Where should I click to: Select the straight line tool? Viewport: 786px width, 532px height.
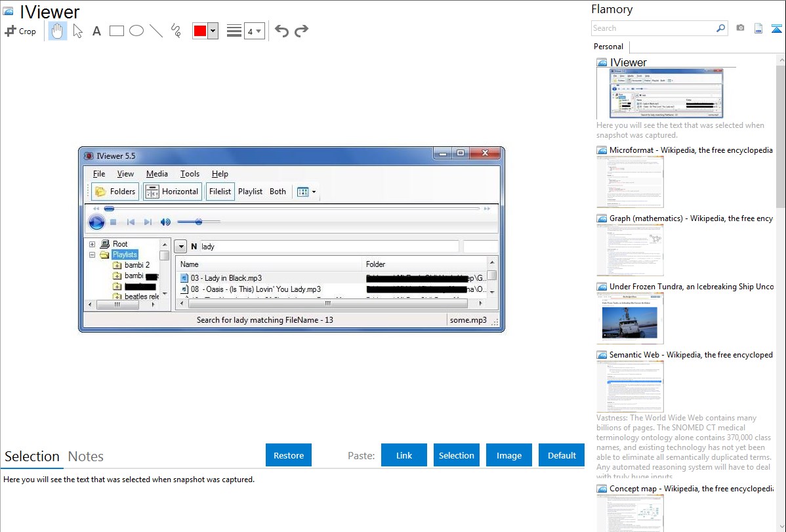156,31
